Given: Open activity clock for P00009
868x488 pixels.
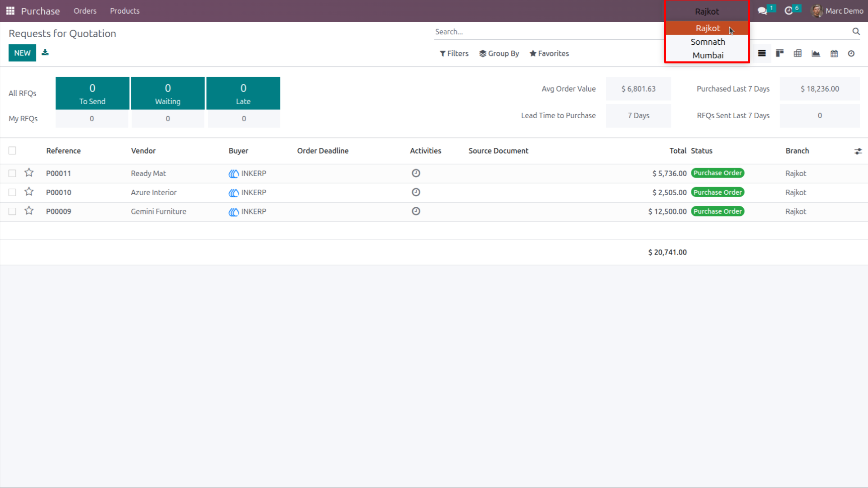Looking at the screenshot, I should click(416, 211).
